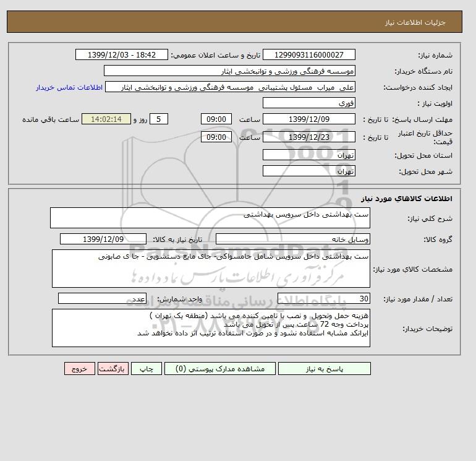Click the مهلت ارسال پاسخ label

point(423,119)
